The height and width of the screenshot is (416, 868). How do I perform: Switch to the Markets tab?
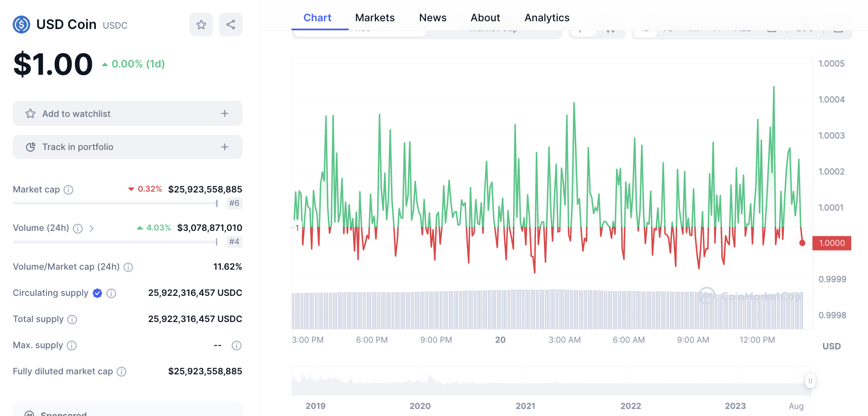tap(374, 18)
